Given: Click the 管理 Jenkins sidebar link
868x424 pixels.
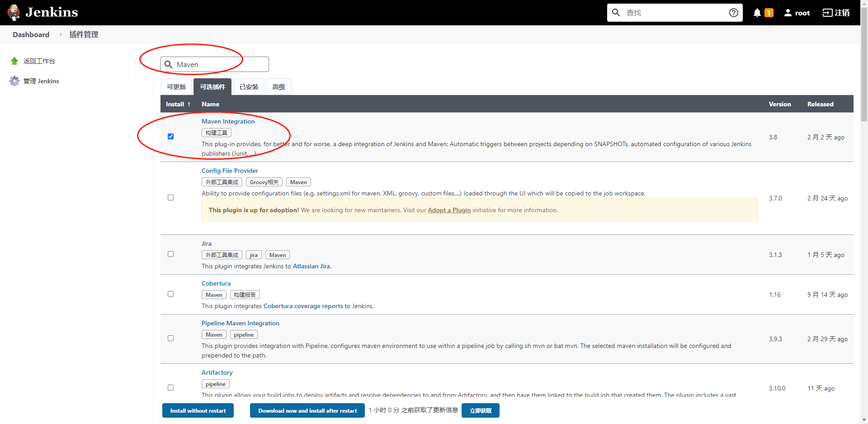Looking at the screenshot, I should (41, 81).
